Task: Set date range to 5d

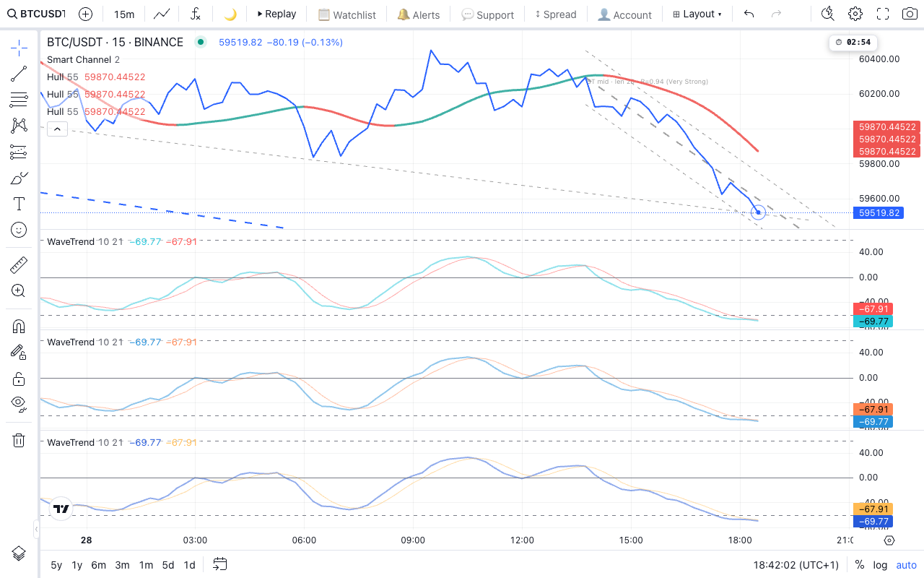Action: [168, 565]
